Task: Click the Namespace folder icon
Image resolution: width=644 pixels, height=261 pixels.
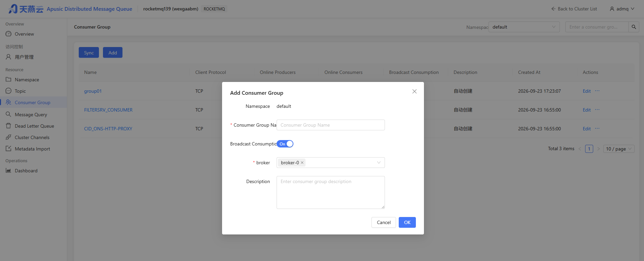Action: tap(8, 80)
